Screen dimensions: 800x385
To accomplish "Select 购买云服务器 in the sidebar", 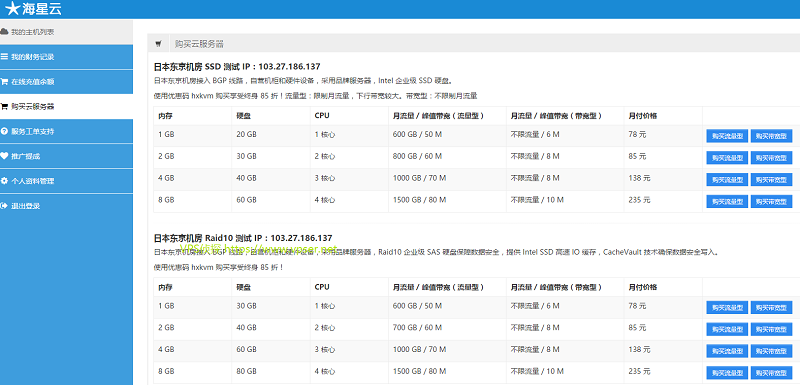I will click(x=66, y=107).
